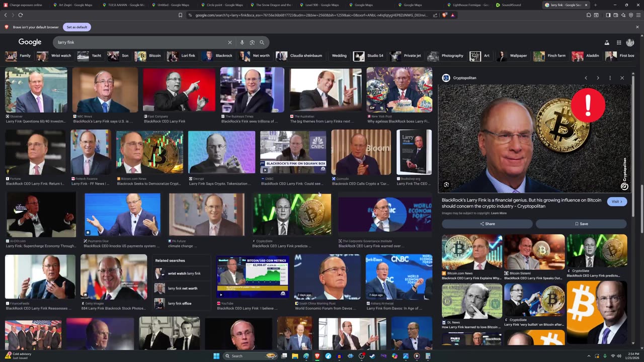Reload the page
Image resolution: width=644 pixels, height=362 pixels.
tap(20, 15)
